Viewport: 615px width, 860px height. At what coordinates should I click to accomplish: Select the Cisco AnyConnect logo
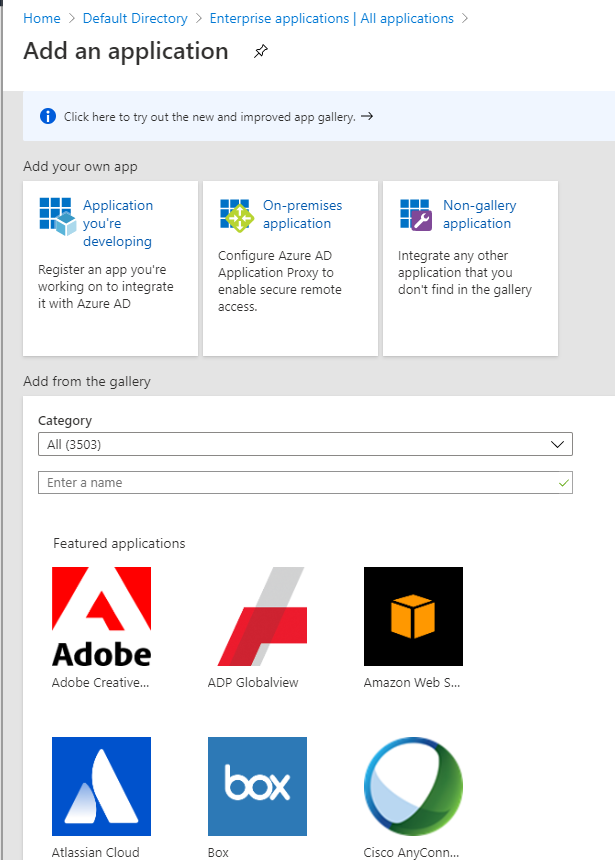click(413, 787)
